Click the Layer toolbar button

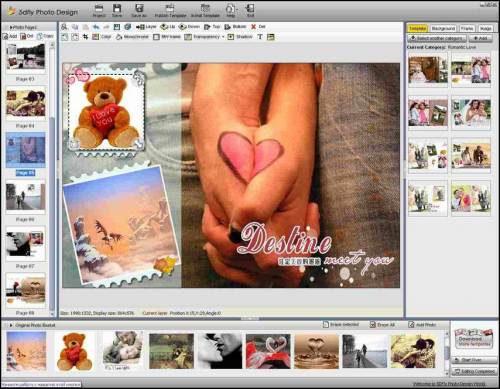click(146, 27)
